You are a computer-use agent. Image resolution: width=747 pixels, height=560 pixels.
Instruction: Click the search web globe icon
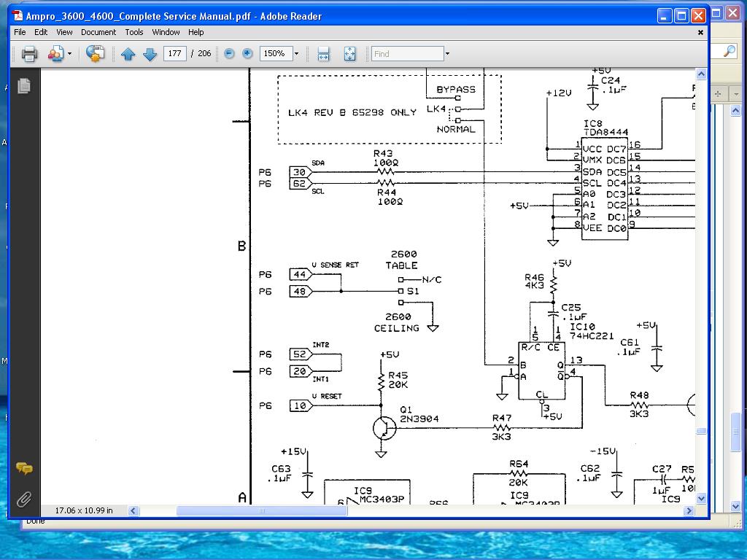click(96, 53)
